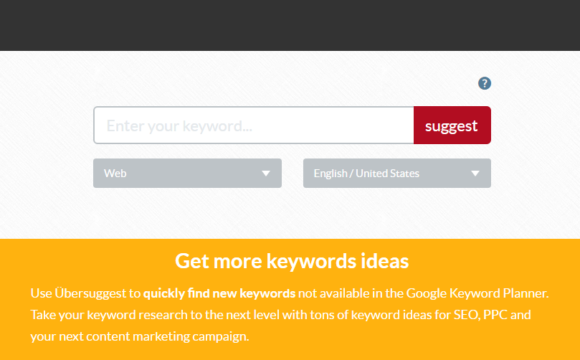Image resolution: width=580 pixels, height=360 pixels.
Task: Select the Get more keywords ideas heading
Action: [x=292, y=261]
